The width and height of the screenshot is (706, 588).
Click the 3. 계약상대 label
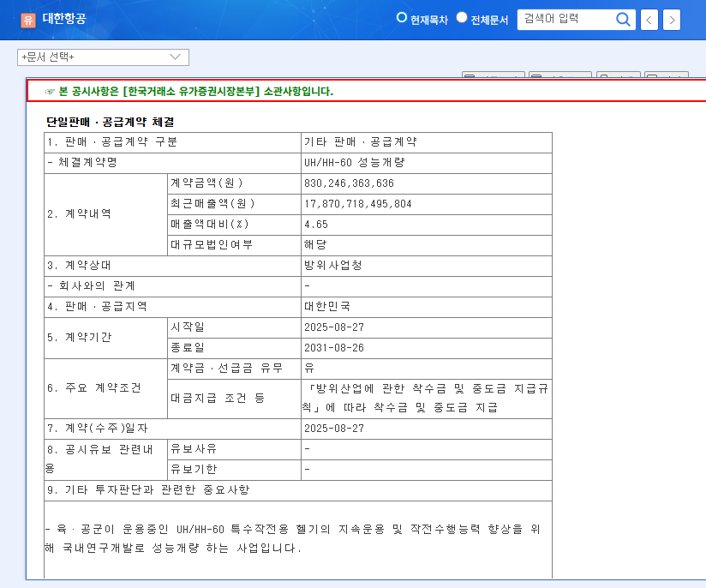(x=79, y=266)
